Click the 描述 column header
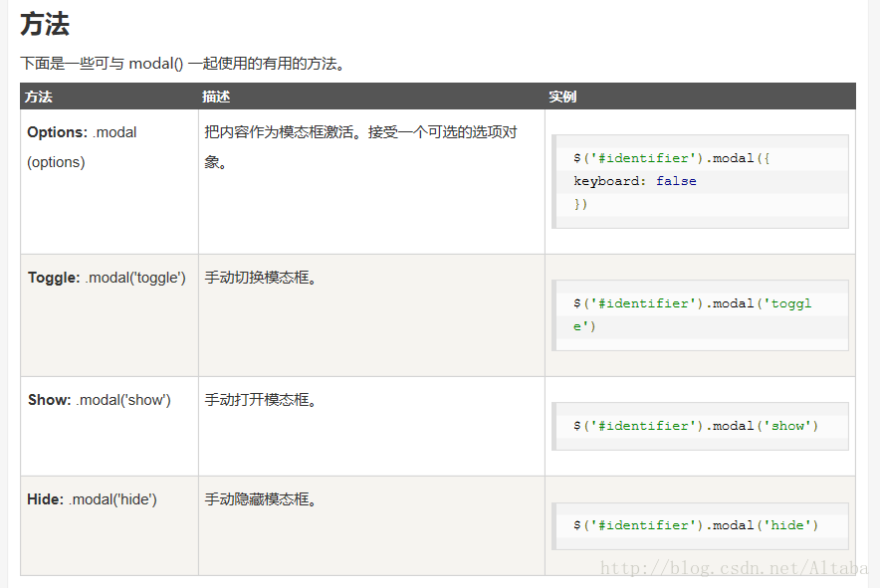880x588 pixels. click(x=216, y=97)
